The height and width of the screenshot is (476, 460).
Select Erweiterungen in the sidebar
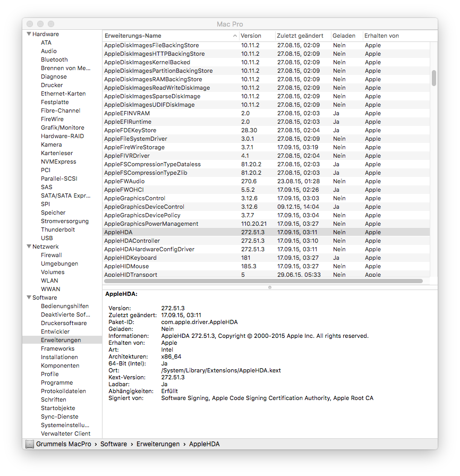(x=62, y=340)
